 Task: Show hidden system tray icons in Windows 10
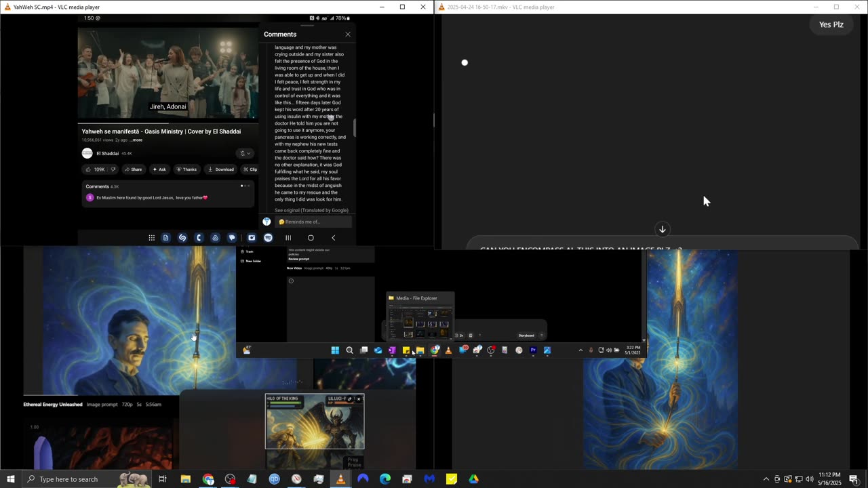click(x=766, y=479)
